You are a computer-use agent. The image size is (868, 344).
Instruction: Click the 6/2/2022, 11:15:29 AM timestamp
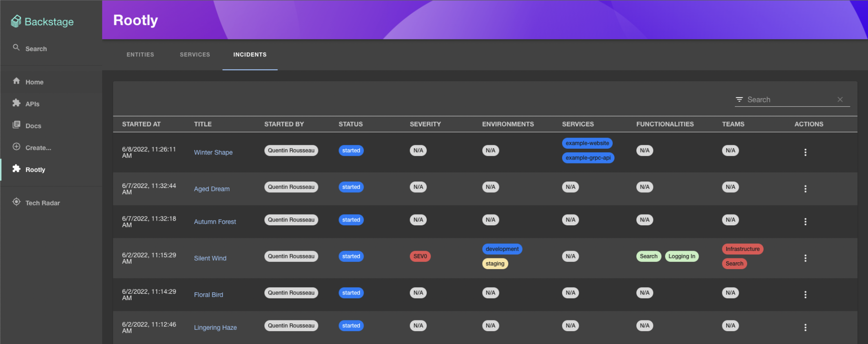tap(149, 258)
